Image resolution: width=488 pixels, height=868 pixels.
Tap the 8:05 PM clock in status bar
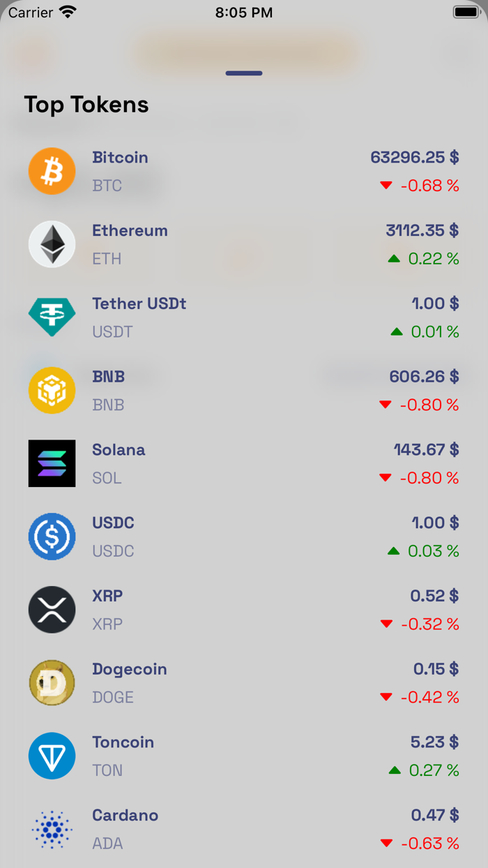pyautogui.click(x=243, y=11)
